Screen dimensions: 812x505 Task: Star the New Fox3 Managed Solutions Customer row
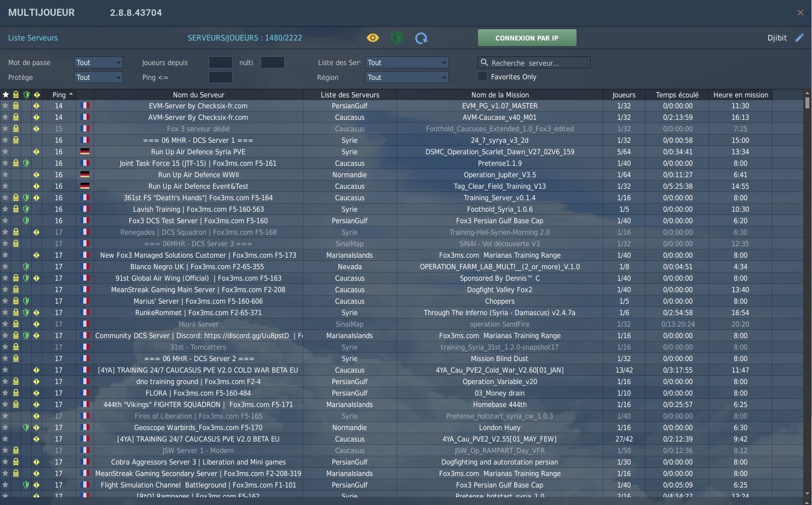[5, 255]
